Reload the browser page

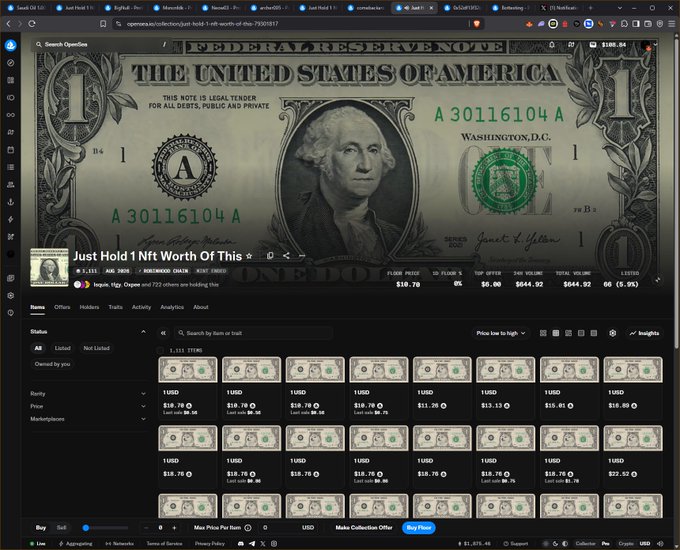[32, 24]
